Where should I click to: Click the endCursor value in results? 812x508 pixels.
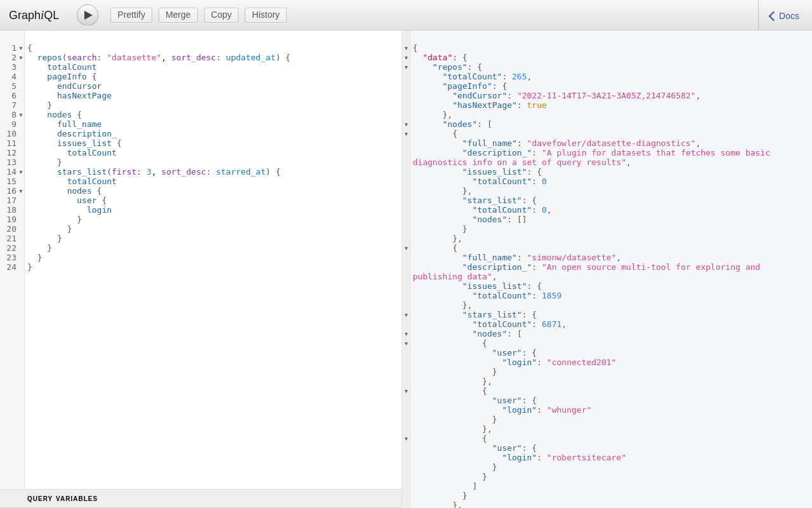(606, 96)
